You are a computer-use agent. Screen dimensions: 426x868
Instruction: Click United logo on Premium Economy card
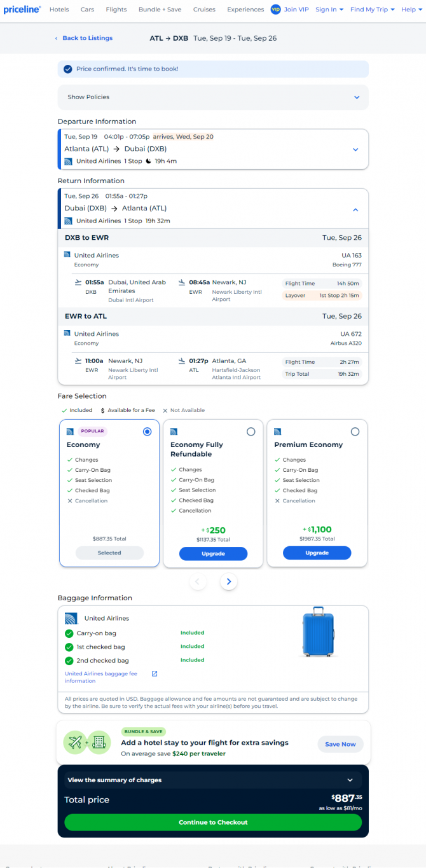point(277,431)
